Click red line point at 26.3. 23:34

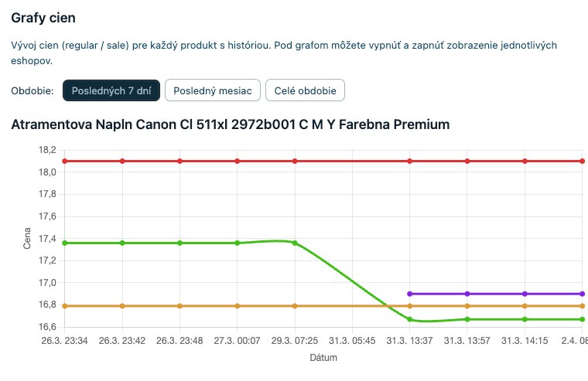(x=65, y=161)
